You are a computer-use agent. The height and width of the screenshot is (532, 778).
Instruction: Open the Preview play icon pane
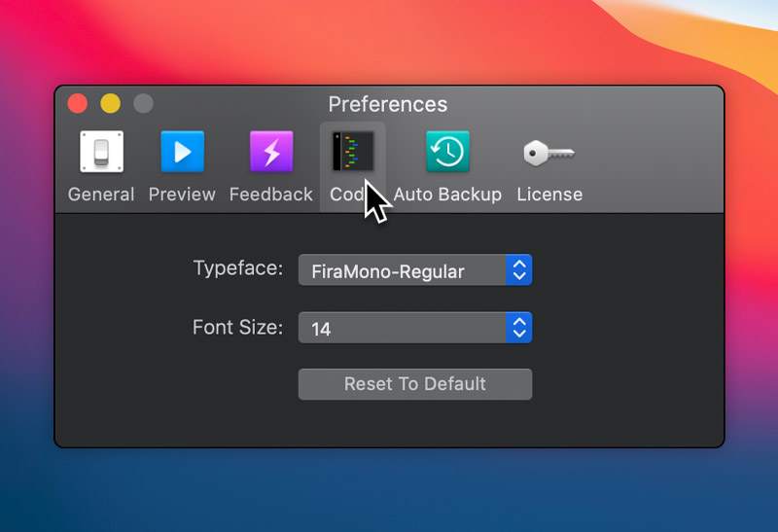(182, 152)
